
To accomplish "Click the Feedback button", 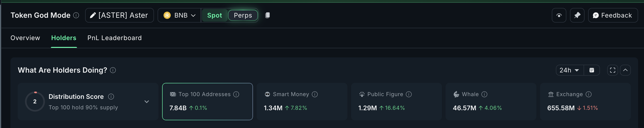I will (612, 15).
